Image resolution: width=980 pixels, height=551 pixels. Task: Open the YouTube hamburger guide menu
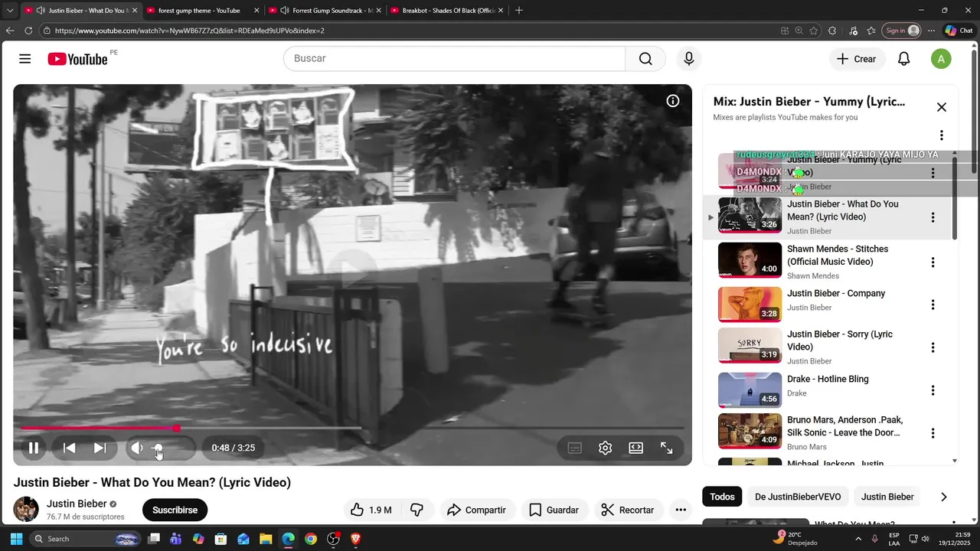pos(25,59)
